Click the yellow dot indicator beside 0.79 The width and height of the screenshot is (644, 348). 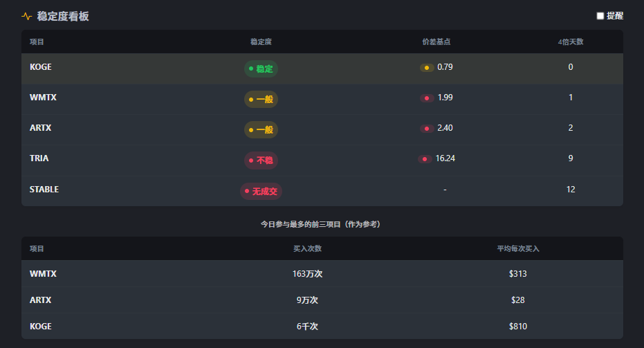pos(426,68)
